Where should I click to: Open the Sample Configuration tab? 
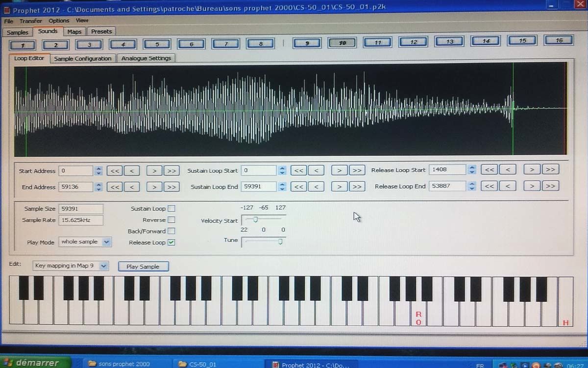coord(83,58)
